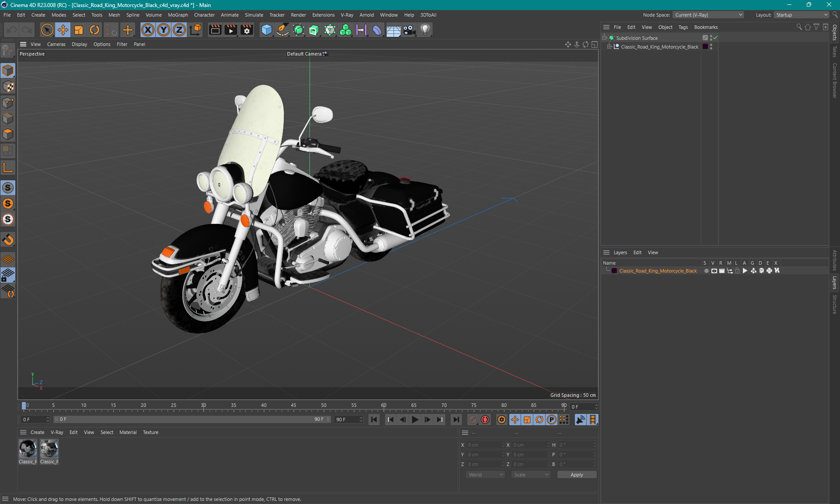Click the current frame field stepper
The height and width of the screenshot is (504, 840).
[x=596, y=406]
